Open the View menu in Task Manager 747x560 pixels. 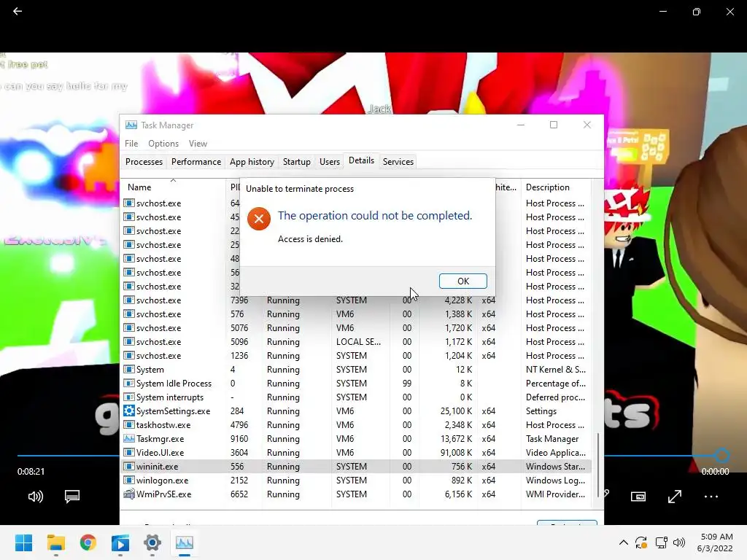click(198, 144)
